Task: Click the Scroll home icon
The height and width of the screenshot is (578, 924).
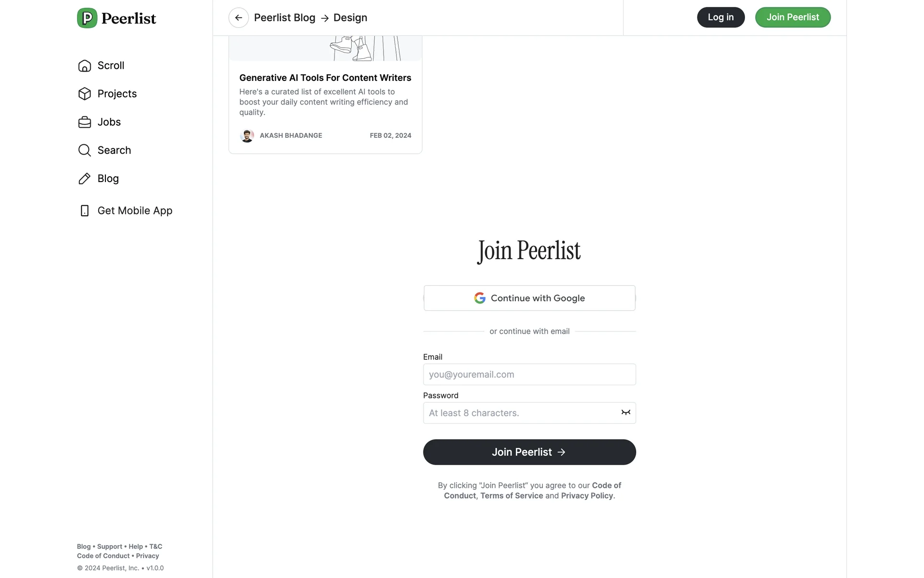Action: click(85, 66)
